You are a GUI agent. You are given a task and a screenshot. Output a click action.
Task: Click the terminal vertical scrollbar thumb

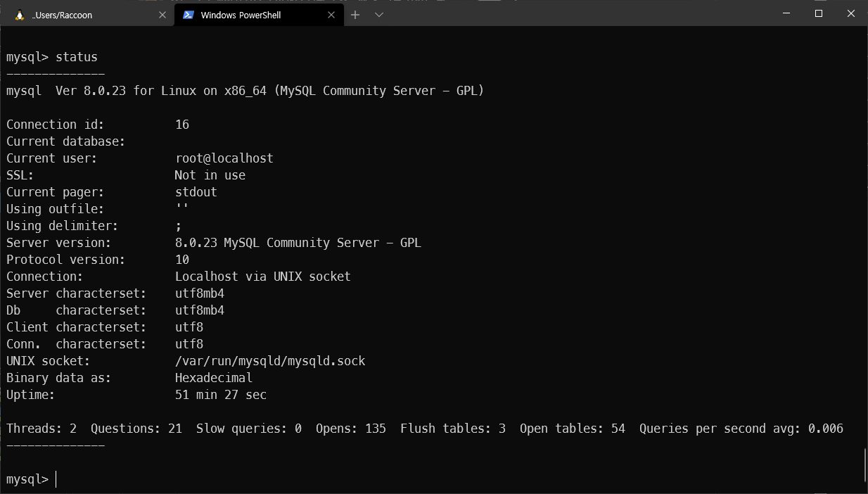click(x=864, y=465)
